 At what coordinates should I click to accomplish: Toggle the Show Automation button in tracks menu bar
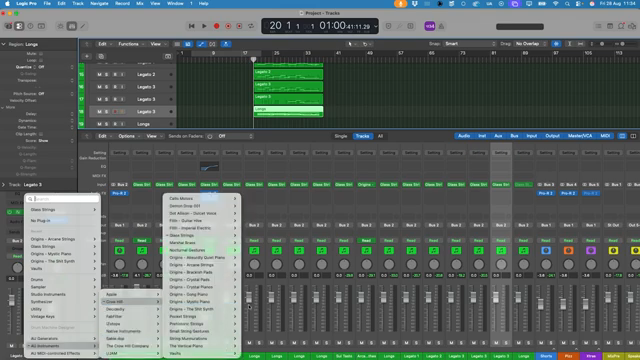(x=201, y=44)
